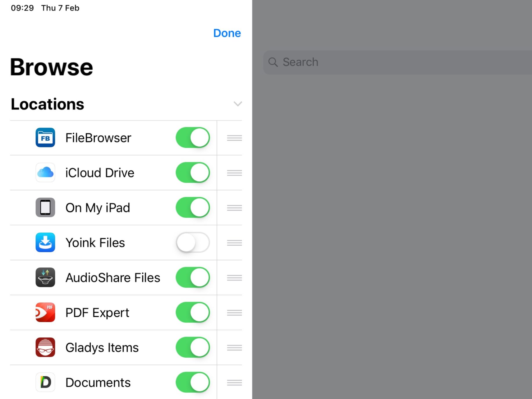This screenshot has height=399, width=532.
Task: Turn off the Gladys Items location
Action: [x=193, y=347]
